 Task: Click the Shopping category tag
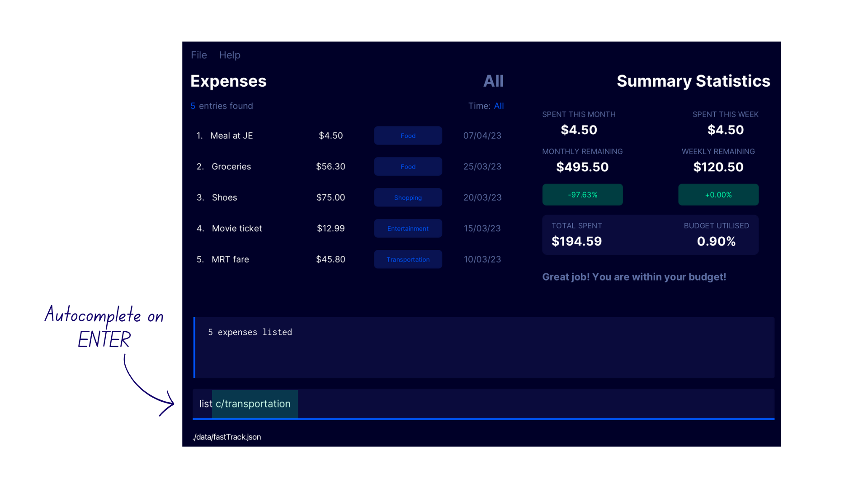tap(408, 197)
